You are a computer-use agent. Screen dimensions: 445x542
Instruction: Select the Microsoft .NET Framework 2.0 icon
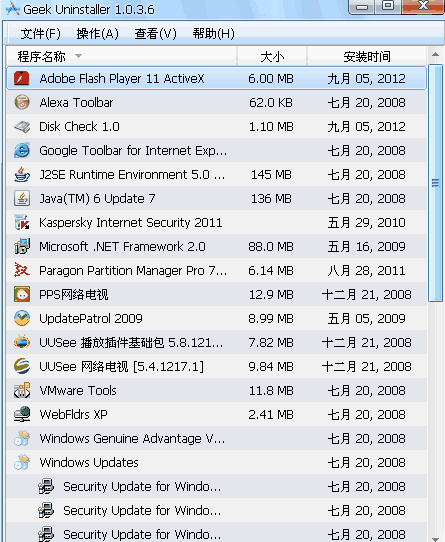pos(22,246)
